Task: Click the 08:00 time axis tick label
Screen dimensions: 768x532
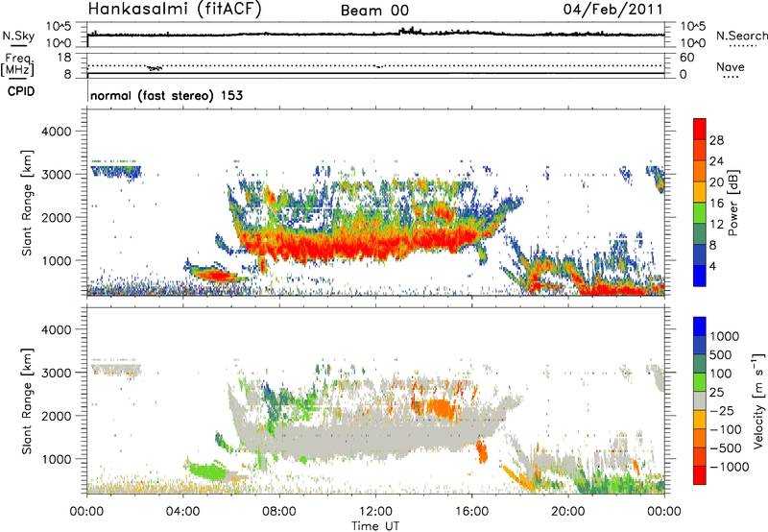Action: [279, 512]
